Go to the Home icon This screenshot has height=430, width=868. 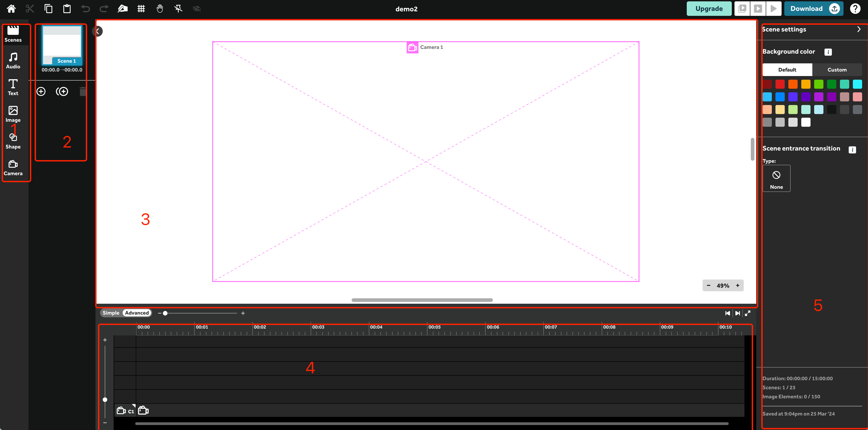[11, 9]
